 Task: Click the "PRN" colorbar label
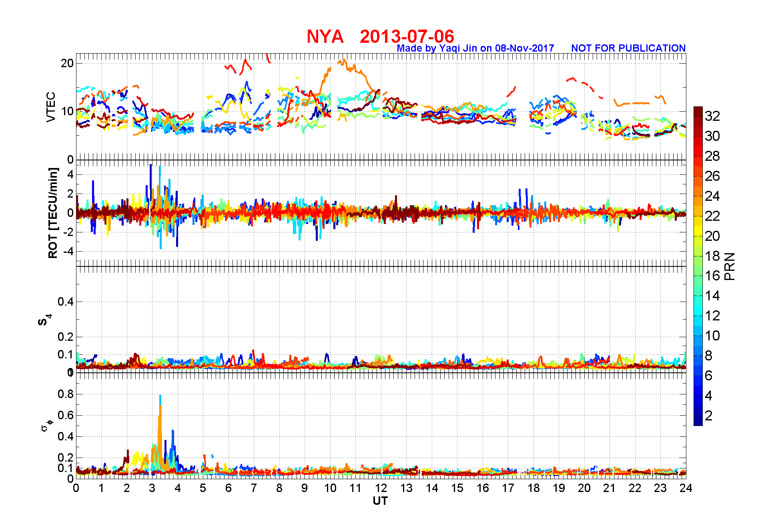[730, 266]
